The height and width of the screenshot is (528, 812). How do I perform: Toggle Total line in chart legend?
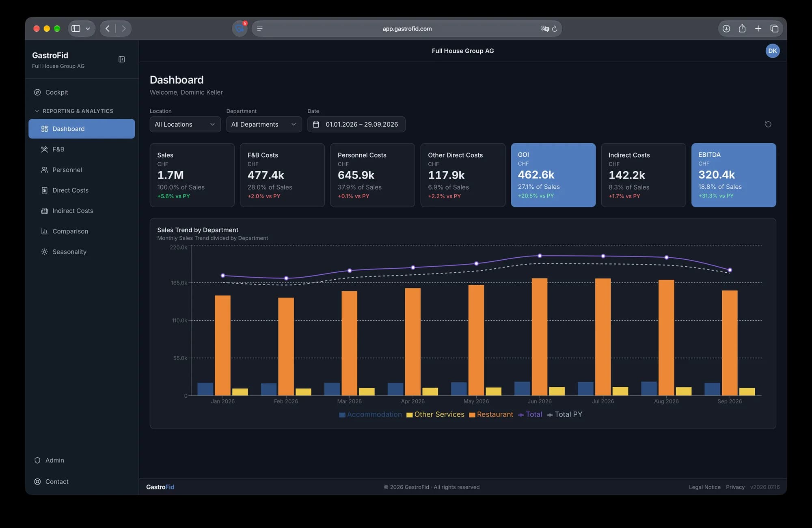530,414
